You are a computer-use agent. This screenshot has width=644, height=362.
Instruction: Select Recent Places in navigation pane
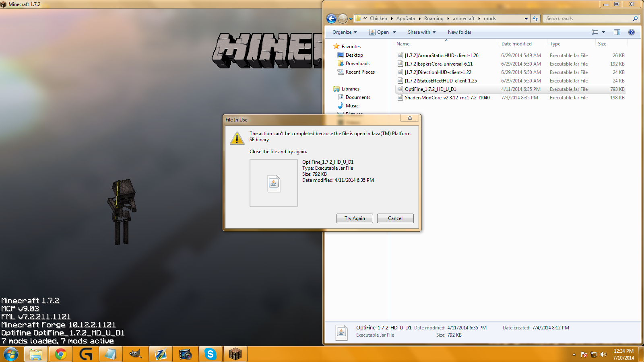pyautogui.click(x=360, y=72)
